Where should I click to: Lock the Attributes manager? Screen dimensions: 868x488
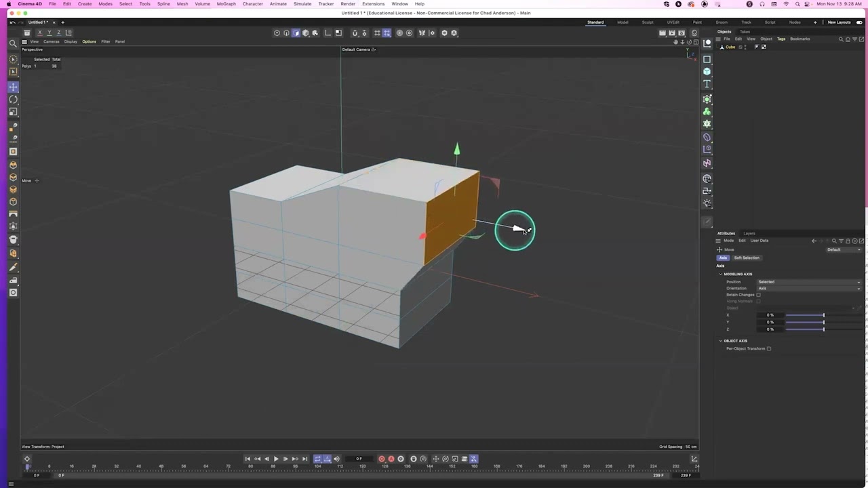848,241
